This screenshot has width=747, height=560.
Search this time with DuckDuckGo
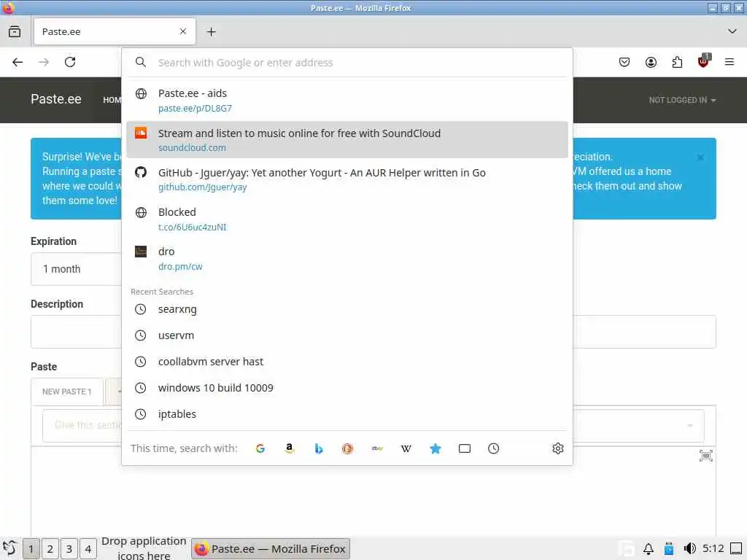click(x=348, y=448)
